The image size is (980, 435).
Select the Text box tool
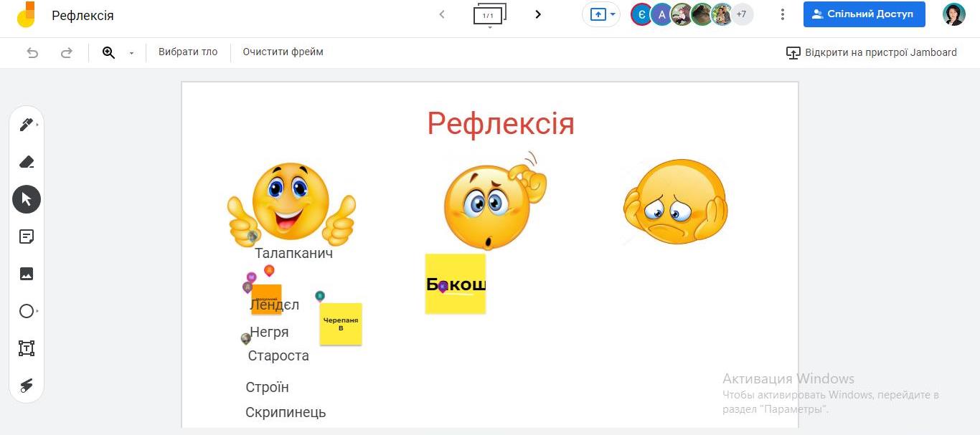pos(27,348)
